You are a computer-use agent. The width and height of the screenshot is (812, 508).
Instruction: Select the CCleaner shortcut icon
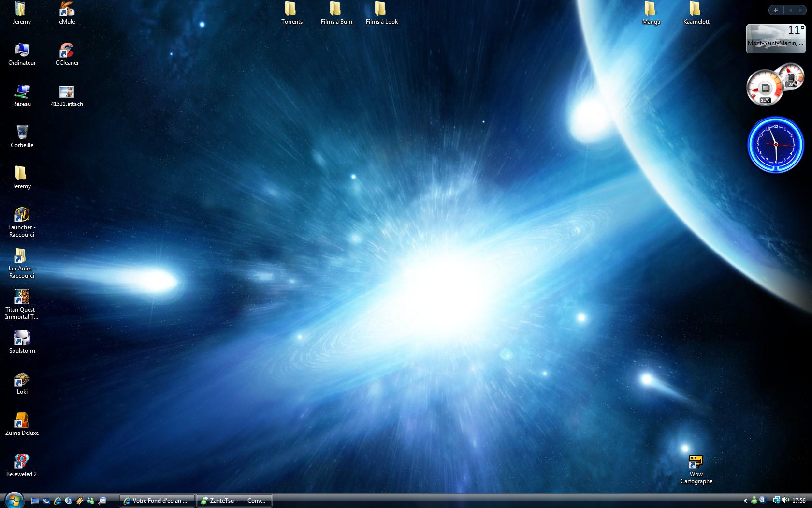click(x=67, y=54)
